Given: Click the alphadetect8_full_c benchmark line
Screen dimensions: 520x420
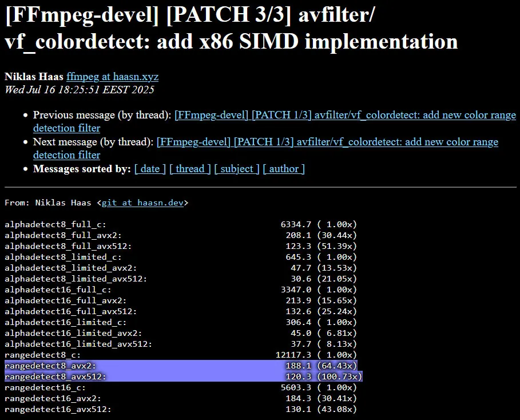Looking at the screenshot, I should [181, 224].
